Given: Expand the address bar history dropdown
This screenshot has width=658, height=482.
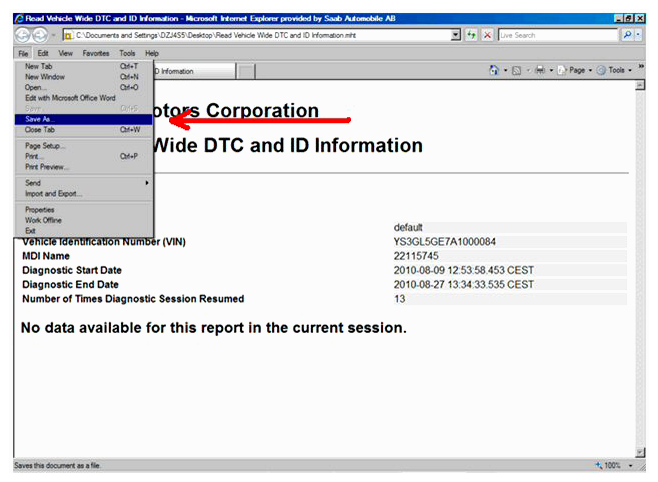Looking at the screenshot, I should point(456,35).
